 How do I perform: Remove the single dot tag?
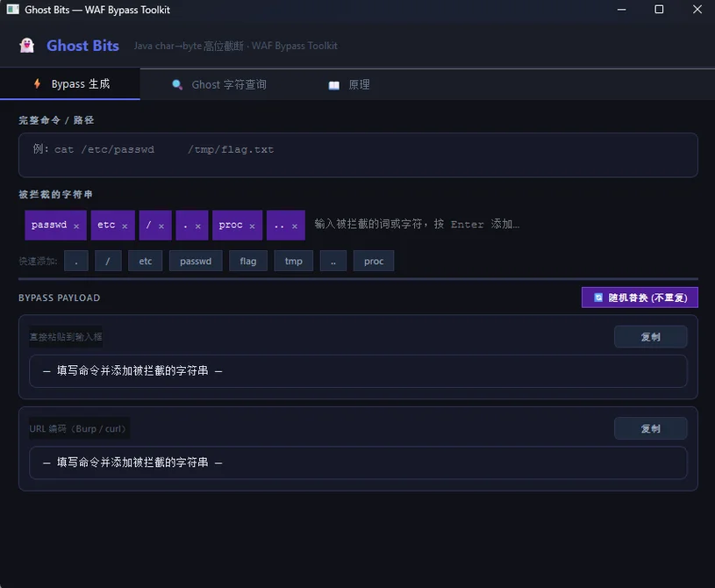198,226
